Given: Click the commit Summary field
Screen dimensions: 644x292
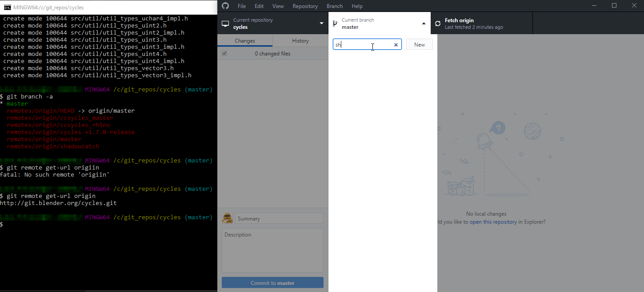Looking at the screenshot, I should [279, 218].
